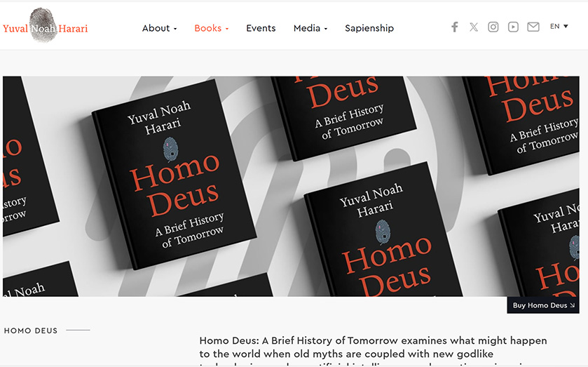
Task: Go to the Events page
Action: click(261, 28)
